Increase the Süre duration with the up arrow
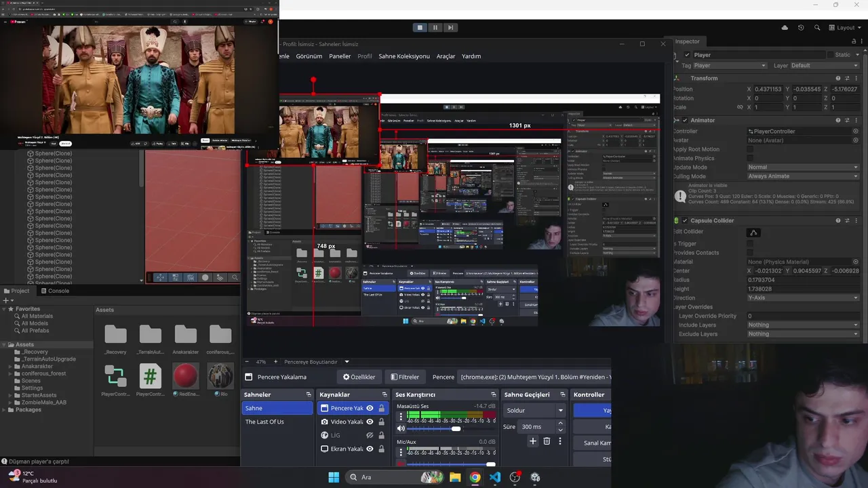The image size is (868, 488). coord(560,424)
